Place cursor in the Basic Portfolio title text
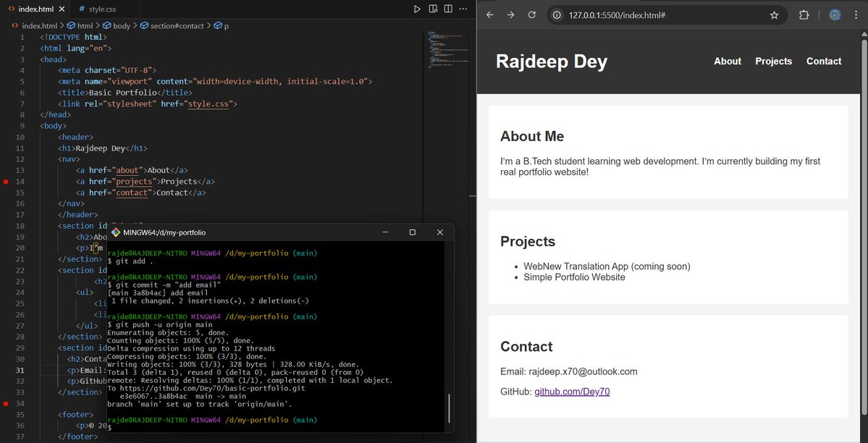The height and width of the screenshot is (443, 868). pos(123,93)
